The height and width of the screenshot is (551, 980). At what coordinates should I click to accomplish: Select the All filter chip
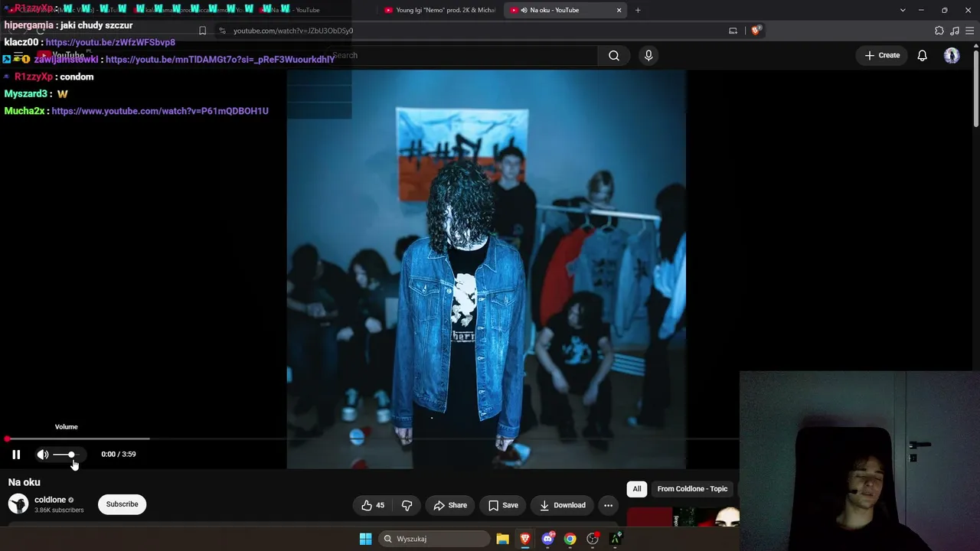(x=637, y=489)
